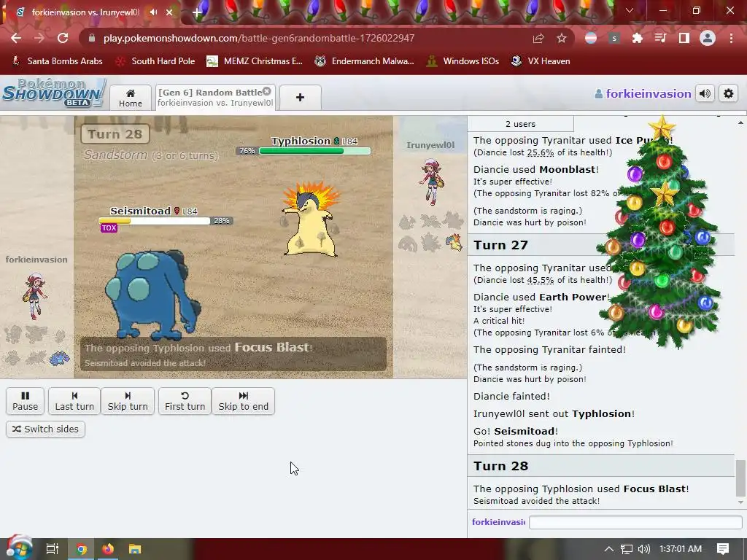The image size is (747, 560).
Task: Focus the battle chat input box
Action: pyautogui.click(x=635, y=522)
